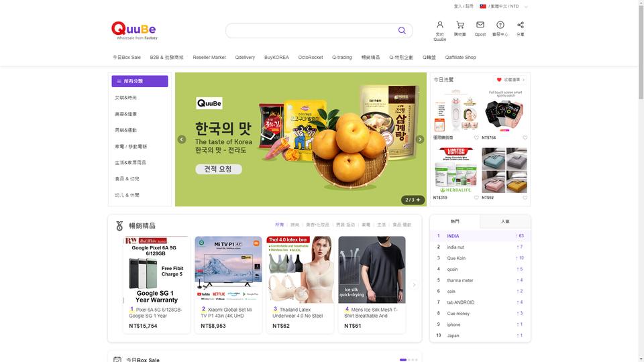Open the OctoRocket menu item
This screenshot has width=644, height=362.
(311, 58)
